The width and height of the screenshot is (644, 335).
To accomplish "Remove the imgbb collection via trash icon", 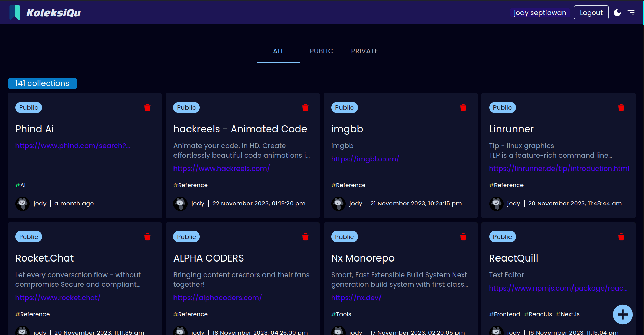I will pyautogui.click(x=463, y=108).
